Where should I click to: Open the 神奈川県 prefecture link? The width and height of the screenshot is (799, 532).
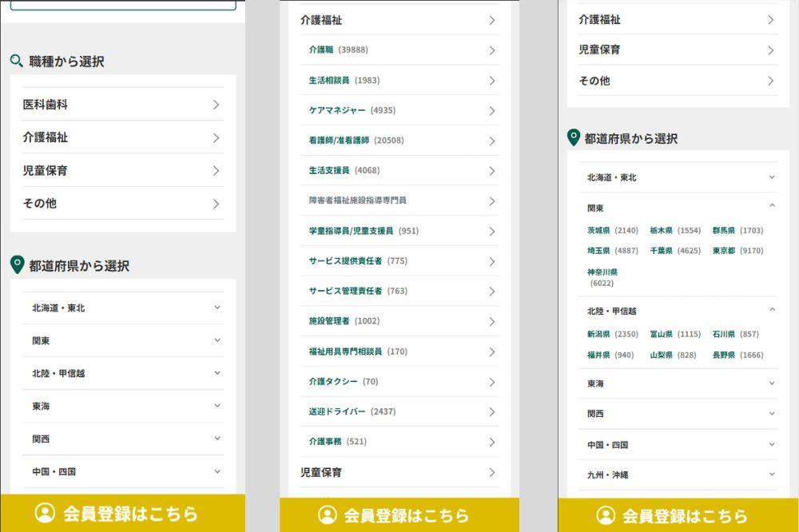[x=602, y=272]
